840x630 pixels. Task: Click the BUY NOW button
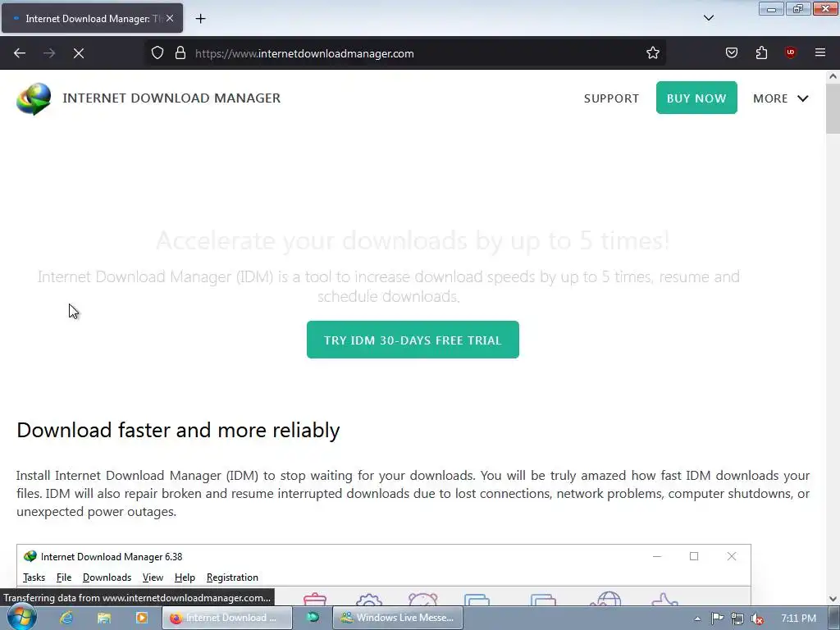(x=696, y=98)
